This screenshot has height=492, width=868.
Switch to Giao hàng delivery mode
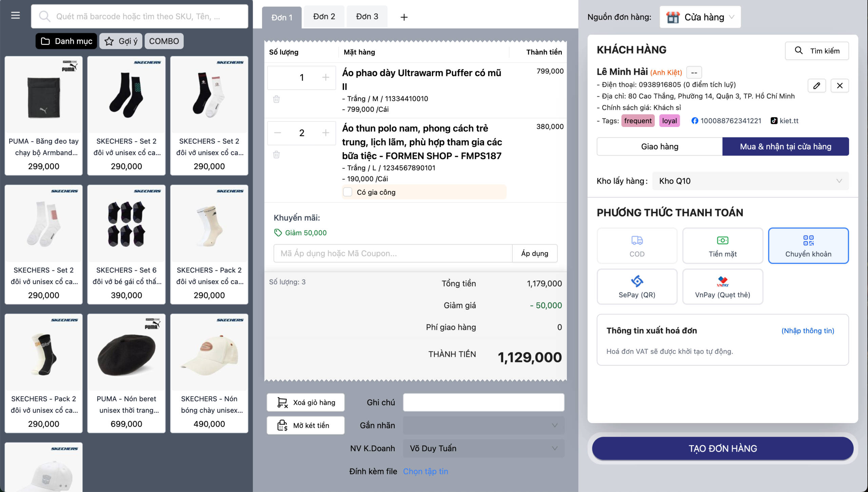click(659, 147)
